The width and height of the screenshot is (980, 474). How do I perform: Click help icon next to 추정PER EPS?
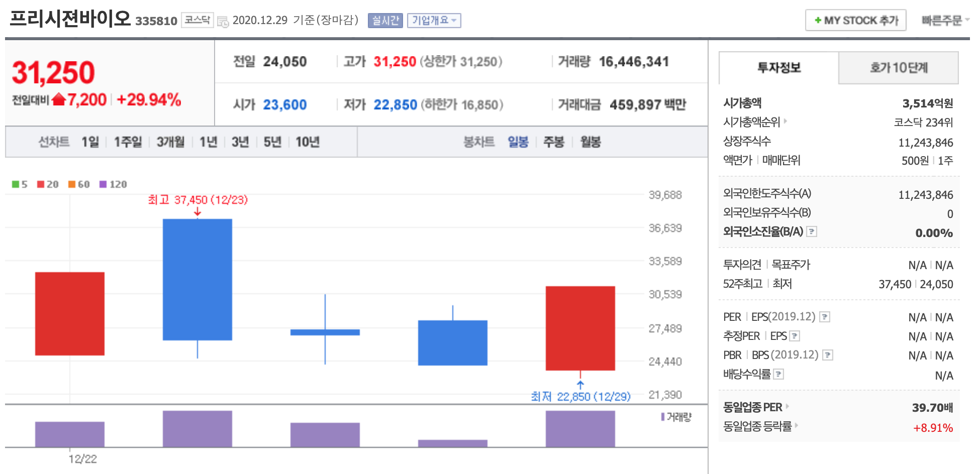[x=795, y=336]
